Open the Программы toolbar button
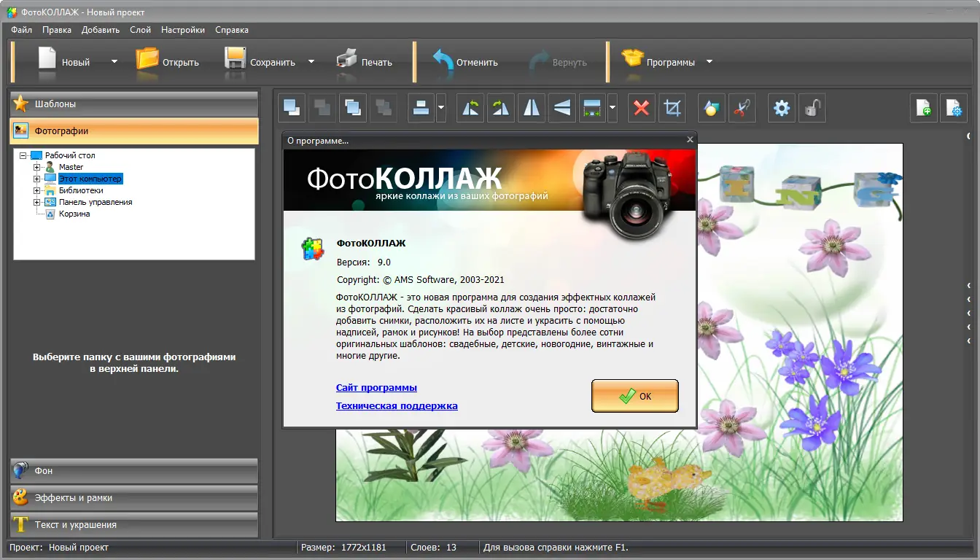Screen dimensions: 980x560 coord(658,61)
